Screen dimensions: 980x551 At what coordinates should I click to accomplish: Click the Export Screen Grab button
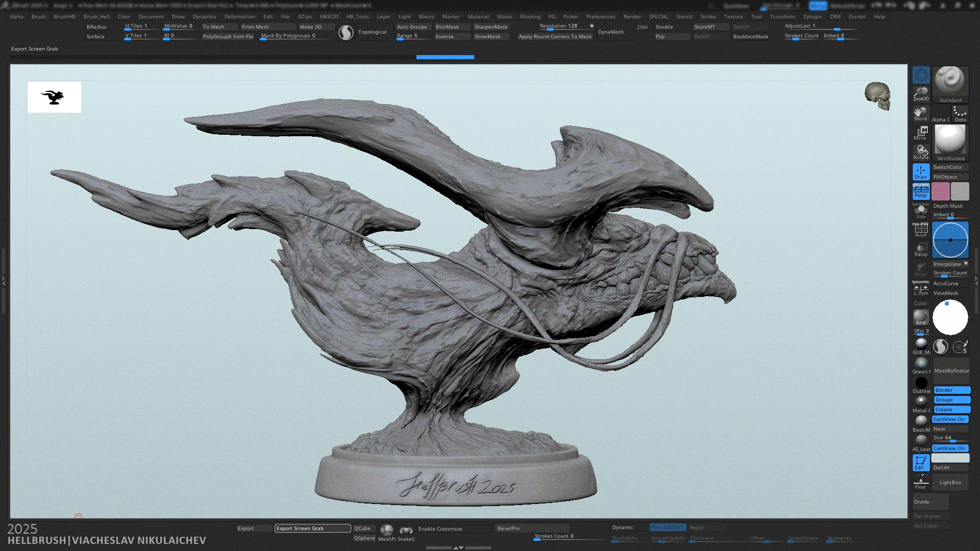312,529
